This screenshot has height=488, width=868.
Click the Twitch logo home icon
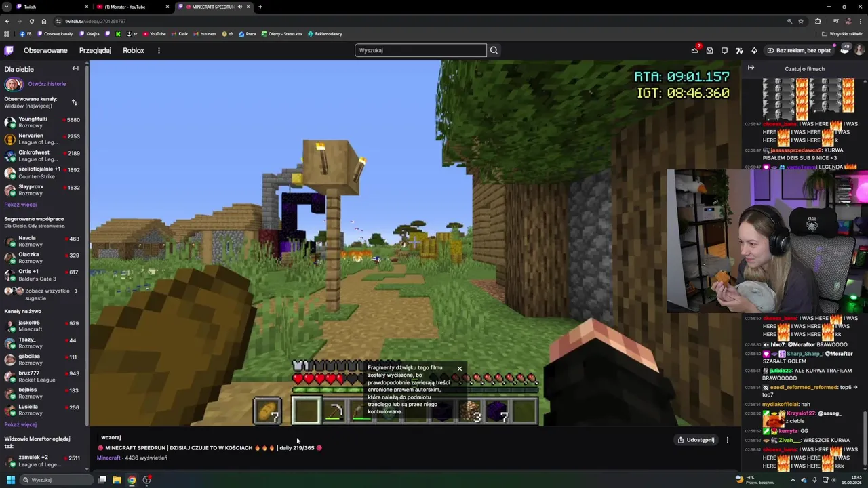pyautogui.click(x=9, y=50)
